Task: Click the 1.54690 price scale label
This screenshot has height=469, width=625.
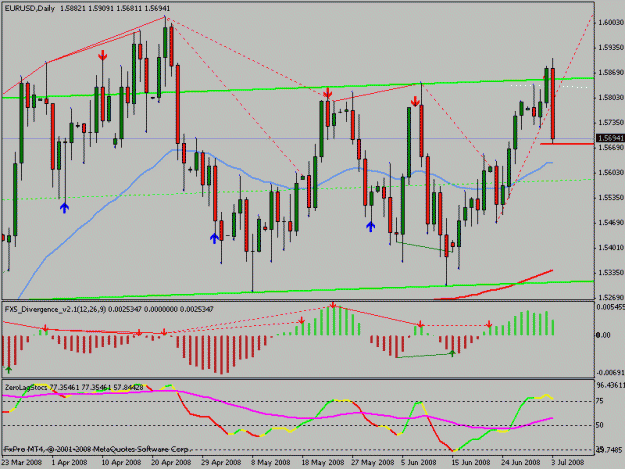Action: click(611, 222)
